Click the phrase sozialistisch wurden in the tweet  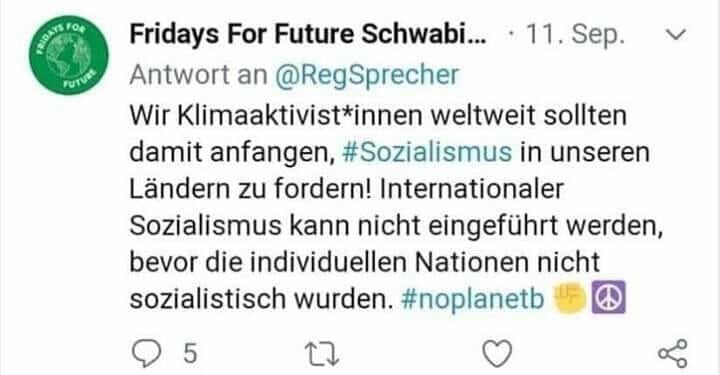coord(261,299)
